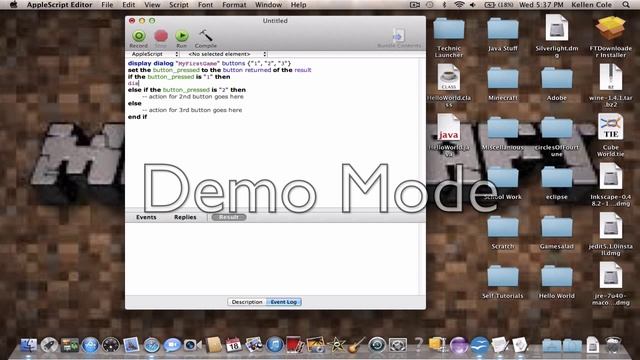Open the Script menu
Image resolution: width=640 pixels, height=360 pixels.
coord(179,5)
